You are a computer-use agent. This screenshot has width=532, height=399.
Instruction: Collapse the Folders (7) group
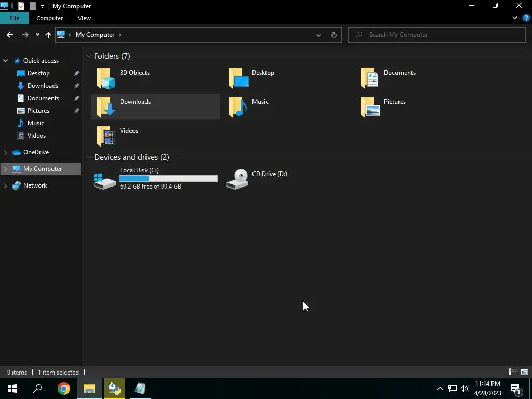[x=89, y=56]
